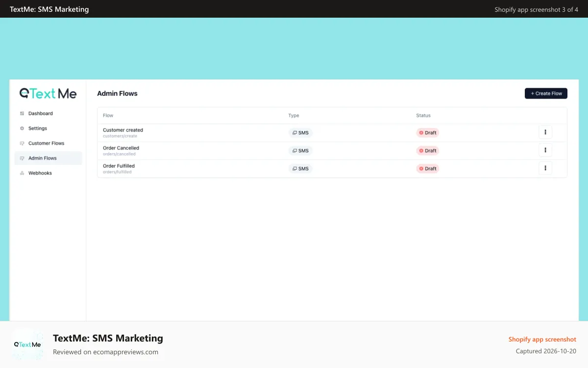Click the customers/create trigger text
The image size is (588, 368).
[x=120, y=136]
